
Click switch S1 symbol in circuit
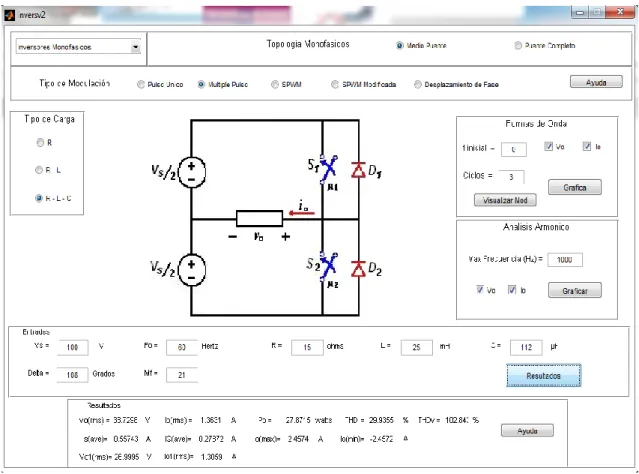(x=328, y=168)
